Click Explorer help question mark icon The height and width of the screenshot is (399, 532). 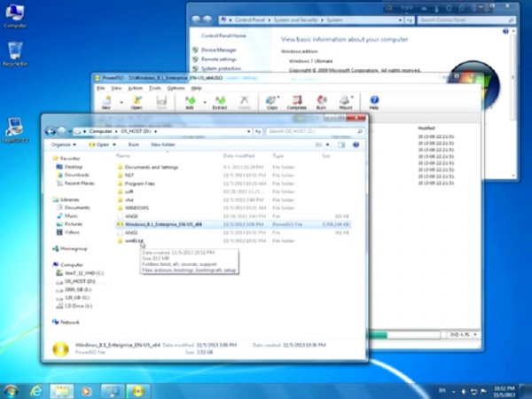356,145
